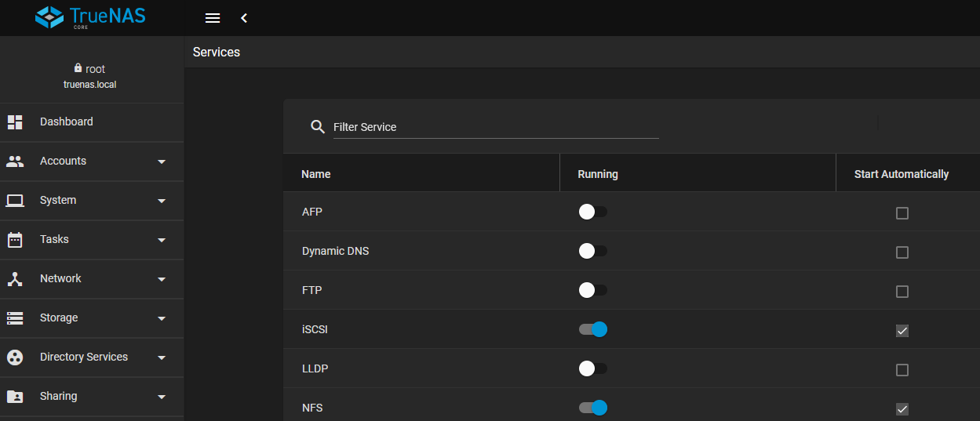Expand the Directory Services arrow
Viewport: 980px width, 421px height.
tap(162, 357)
